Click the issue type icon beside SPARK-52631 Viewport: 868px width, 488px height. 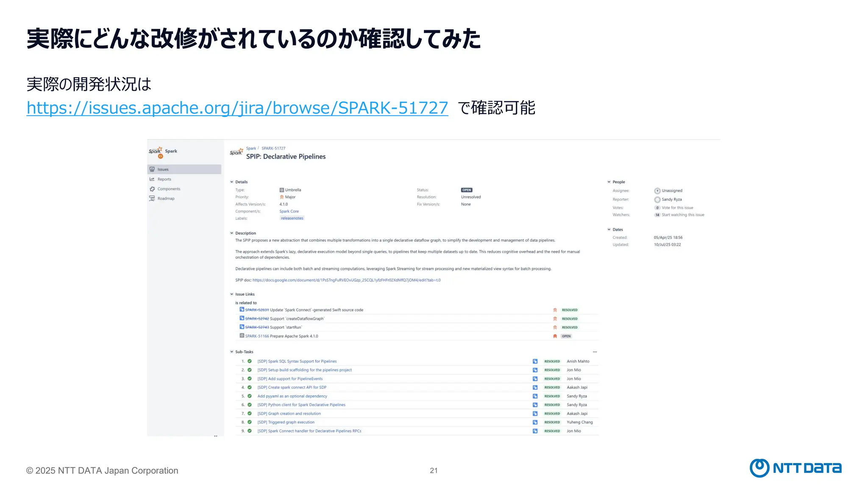(242, 310)
